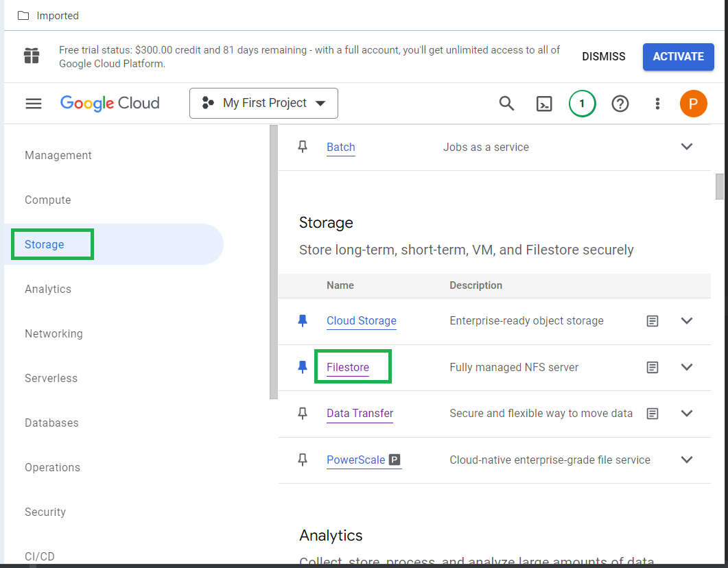This screenshot has height=568, width=728.
Task: Click the Storage section heading
Action: 326,223
